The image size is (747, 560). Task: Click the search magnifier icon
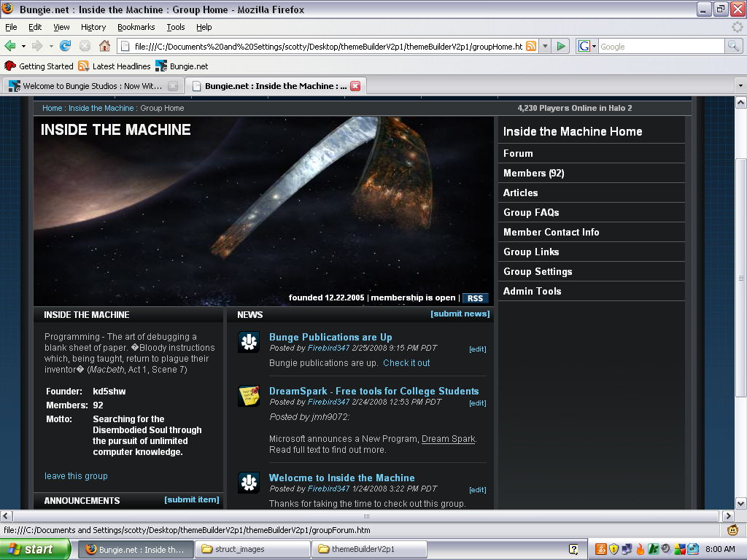733,46
